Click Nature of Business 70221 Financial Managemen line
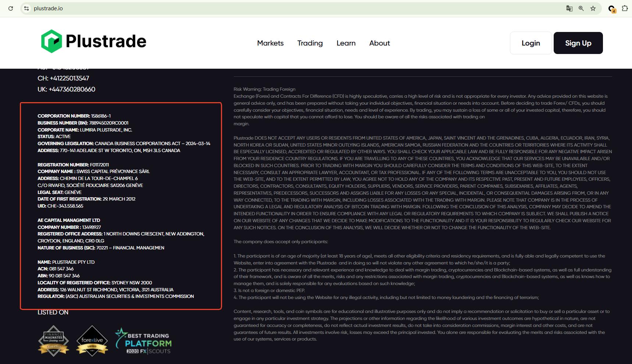The image size is (632, 364). click(101, 248)
